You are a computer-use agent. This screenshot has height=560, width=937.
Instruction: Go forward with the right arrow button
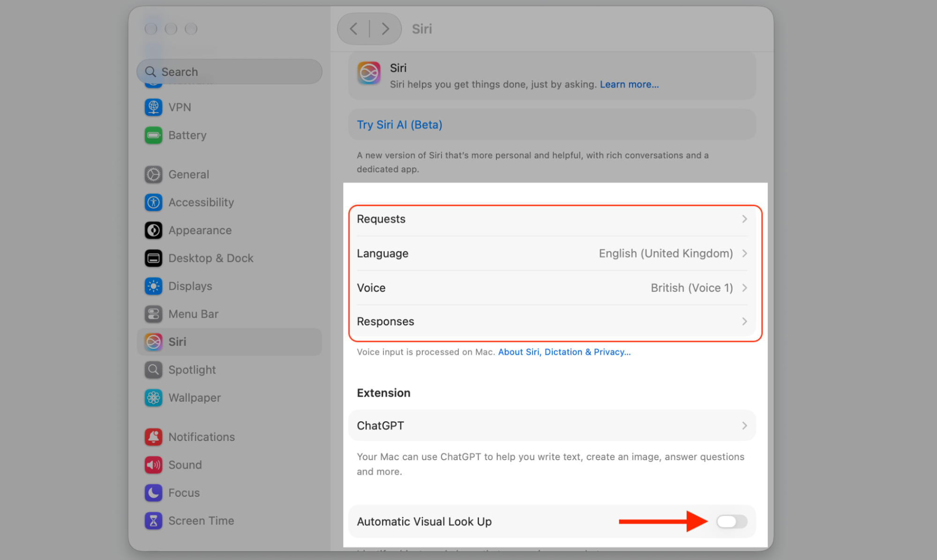[385, 29]
